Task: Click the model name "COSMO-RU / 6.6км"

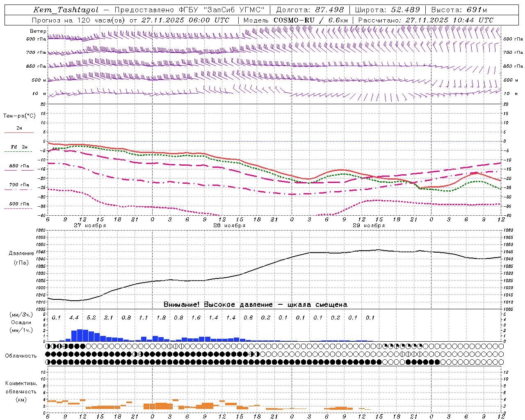Action: pos(311,20)
